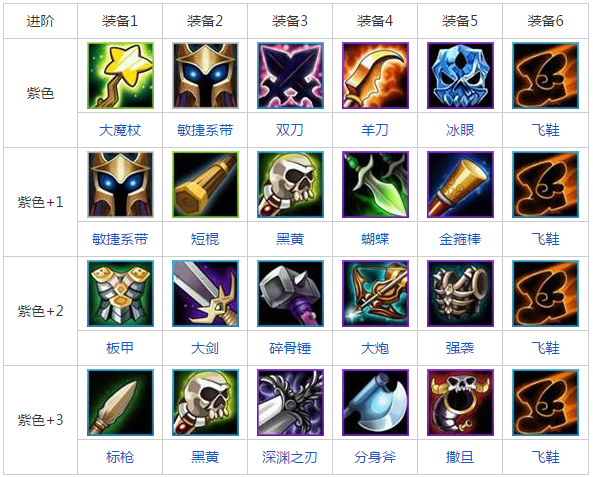Select the 蝴蝶 green sword icon
The image size is (593, 477).
click(x=375, y=185)
